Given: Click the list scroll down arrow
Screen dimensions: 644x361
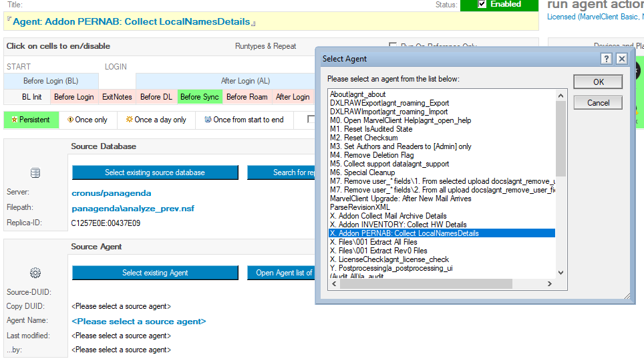Looking at the screenshot, I should coord(560,273).
